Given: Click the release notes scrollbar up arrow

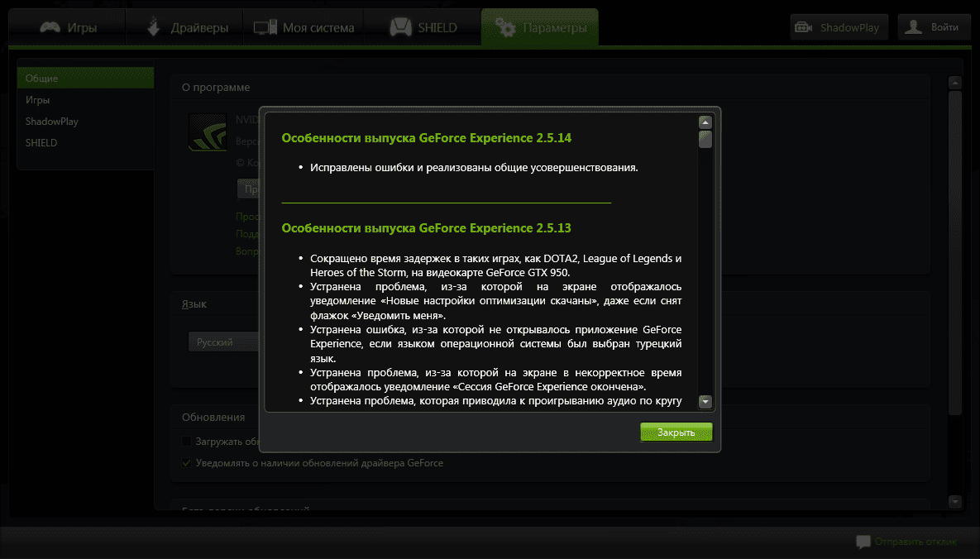Looking at the screenshot, I should (705, 122).
